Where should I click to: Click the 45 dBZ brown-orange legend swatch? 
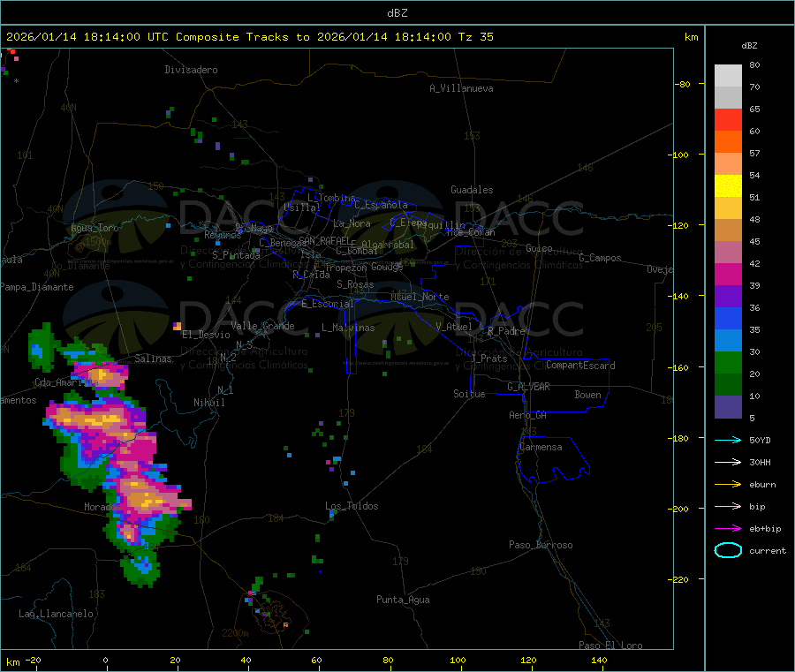coord(728,230)
